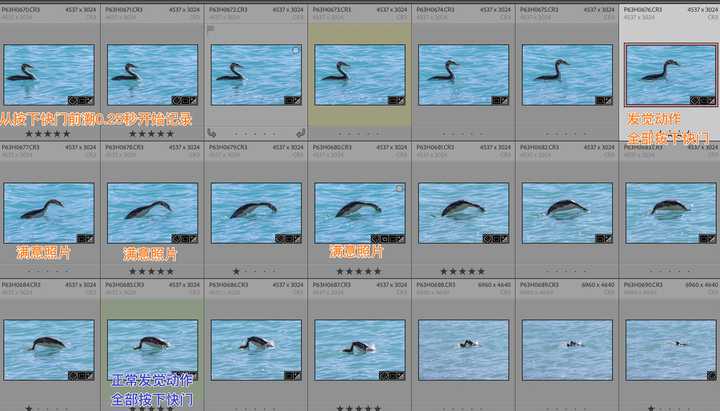Select the P63H0690.CR3 wide-shot thumbnail
The height and width of the screenshot is (411, 720).
click(671, 350)
